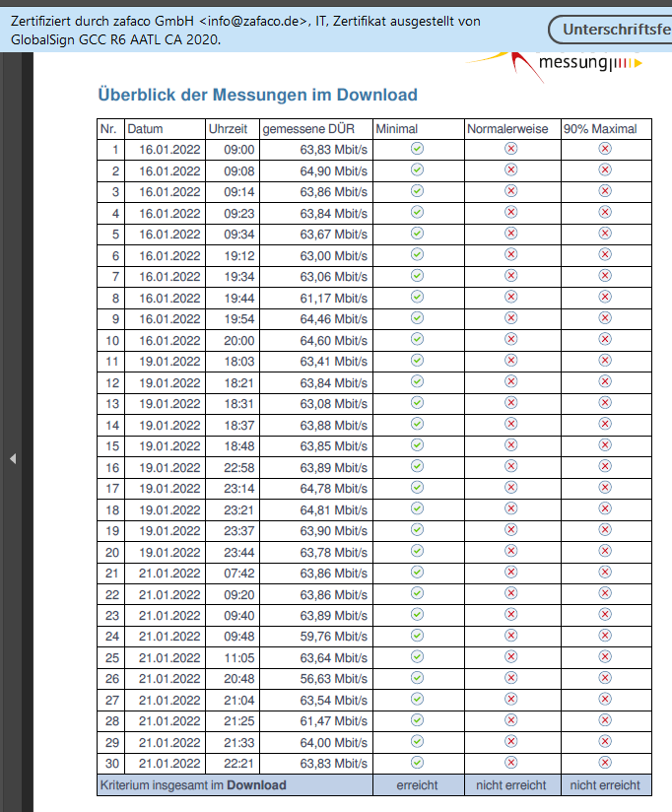Screen dimensions: 672x812
Task: Click the green check icon in row 26
Action: 417,678
